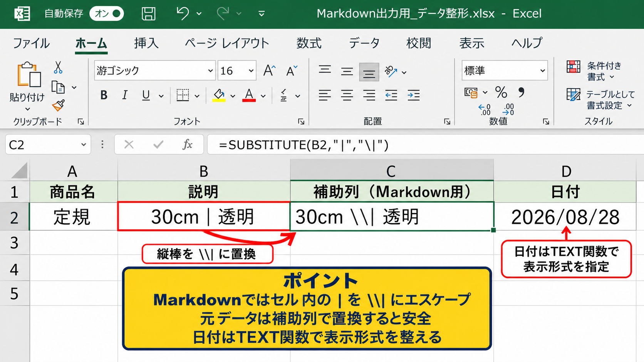Image resolution: width=644 pixels, height=362 pixels.
Task: Toggle Underline formatting
Action: [x=146, y=95]
